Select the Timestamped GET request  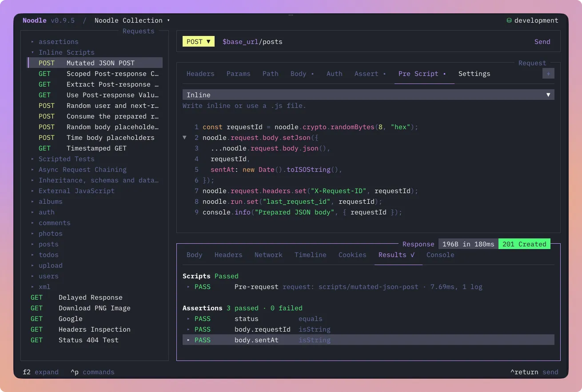[95, 148]
